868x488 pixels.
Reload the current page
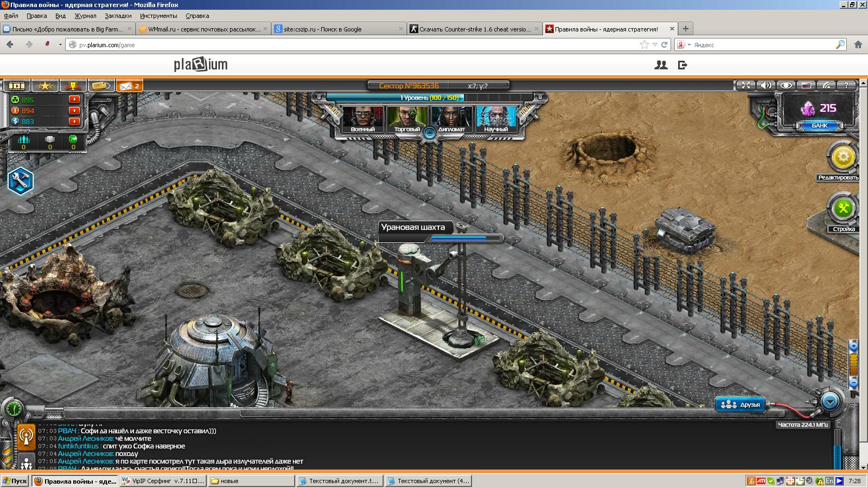click(x=665, y=45)
